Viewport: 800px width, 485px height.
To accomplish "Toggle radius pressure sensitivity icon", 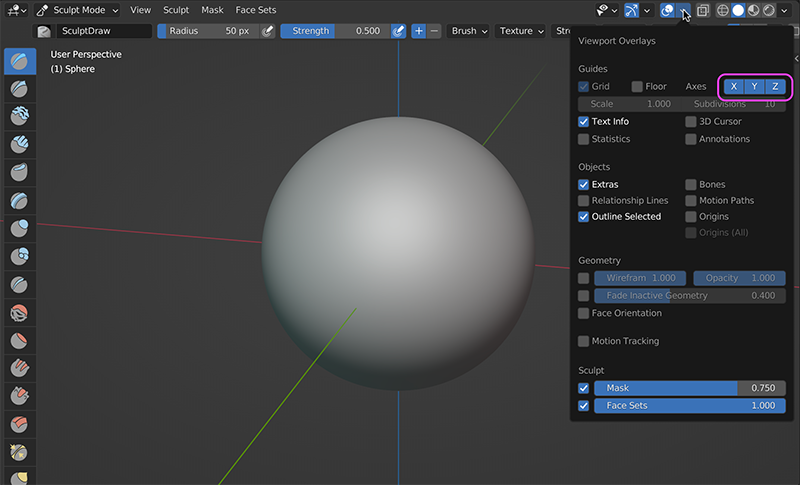I will [x=267, y=31].
